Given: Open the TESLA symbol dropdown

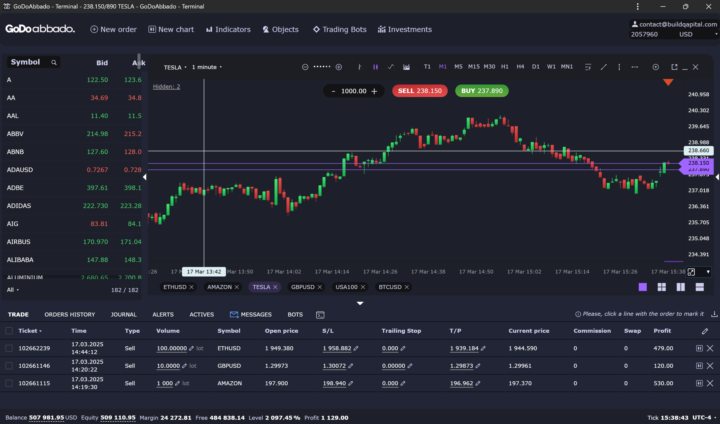Looking at the screenshot, I should pyautogui.click(x=175, y=67).
